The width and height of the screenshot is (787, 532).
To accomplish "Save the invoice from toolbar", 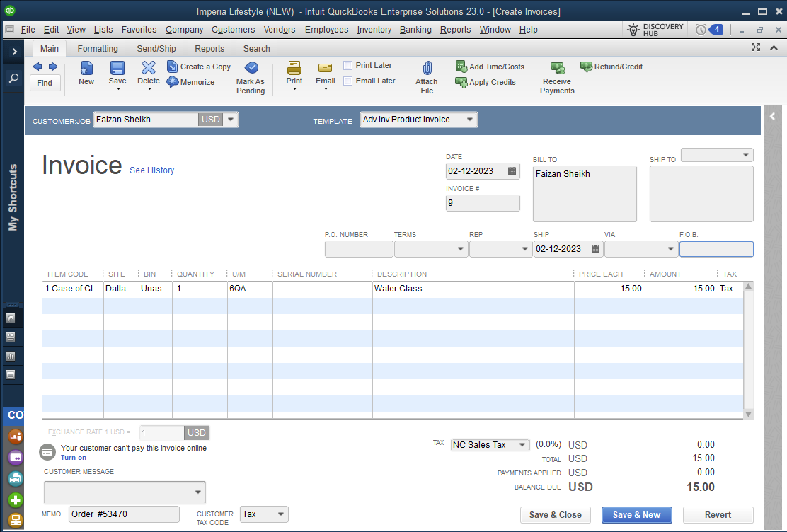I will click(x=117, y=71).
